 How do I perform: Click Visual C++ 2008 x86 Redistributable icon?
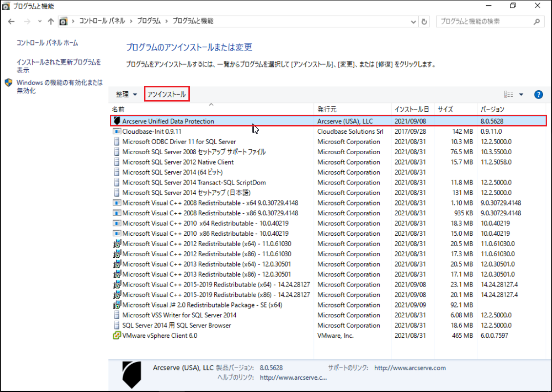coord(117,213)
